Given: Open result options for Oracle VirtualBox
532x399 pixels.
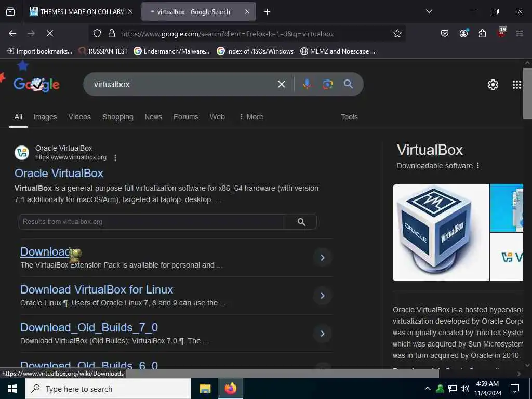Looking at the screenshot, I should (115, 158).
